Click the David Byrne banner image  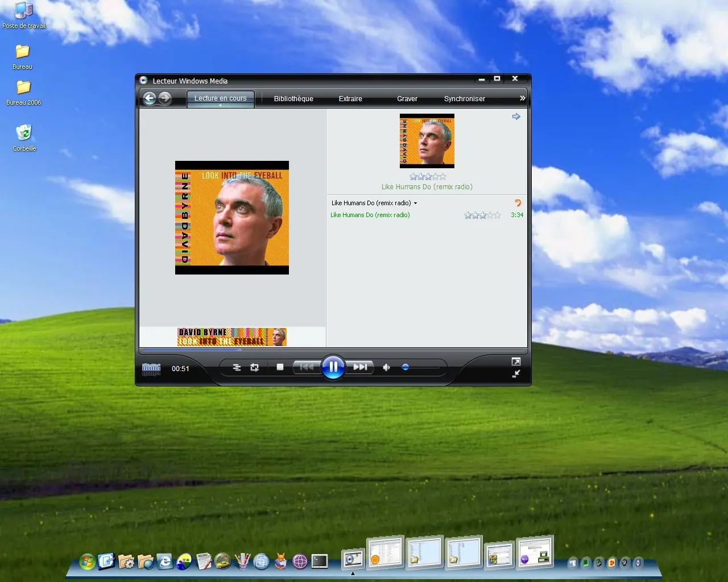click(x=232, y=337)
